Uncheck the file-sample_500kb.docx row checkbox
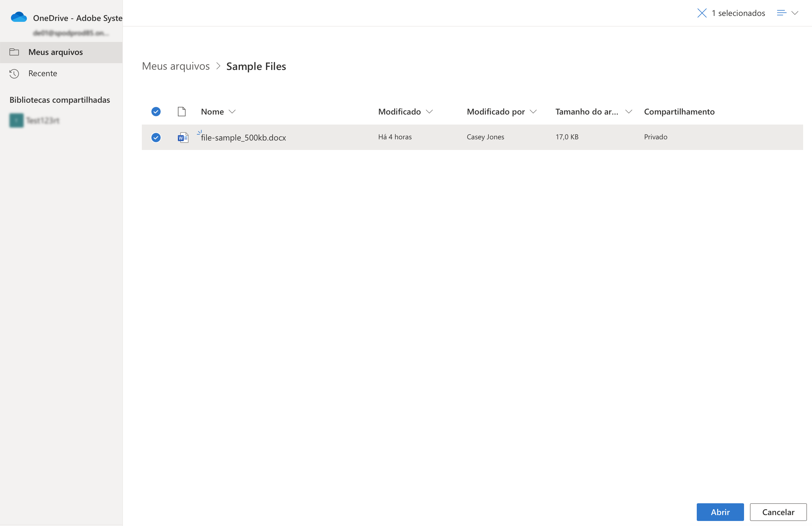The height and width of the screenshot is (526, 812). [156, 137]
